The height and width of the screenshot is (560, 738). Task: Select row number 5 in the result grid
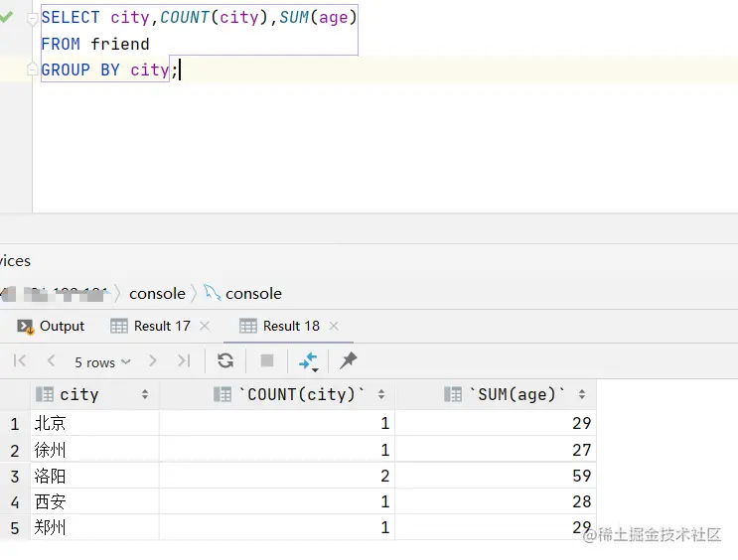(x=15, y=528)
